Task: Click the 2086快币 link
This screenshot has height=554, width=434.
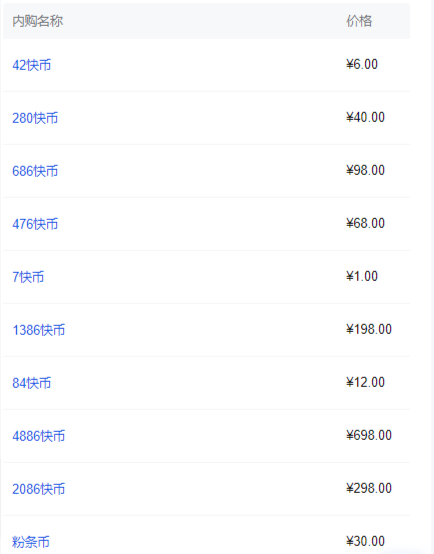Action: 39,489
